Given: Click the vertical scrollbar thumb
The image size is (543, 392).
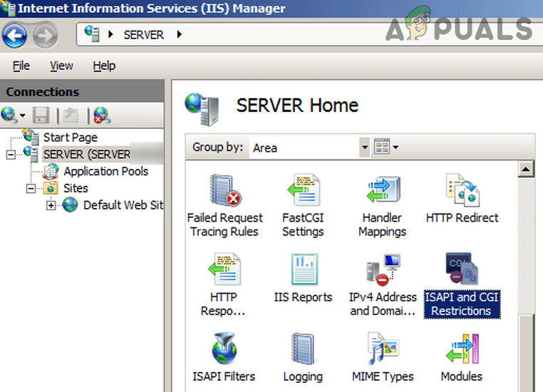Looking at the screenshot, I should point(527,354).
